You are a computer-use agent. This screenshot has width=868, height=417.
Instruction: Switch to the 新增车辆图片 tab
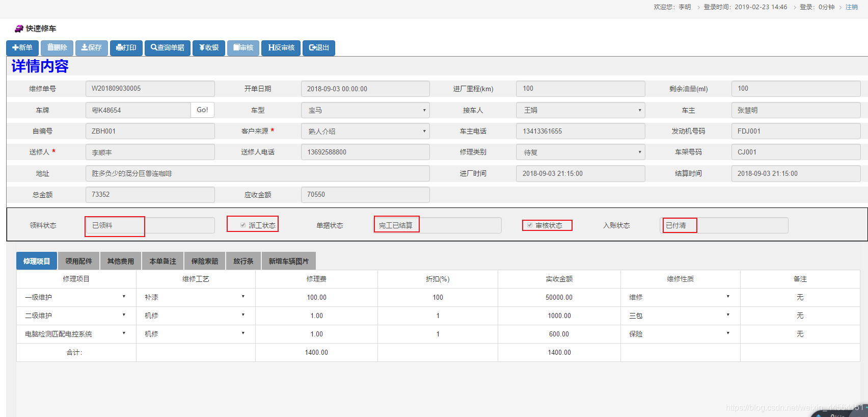click(289, 260)
